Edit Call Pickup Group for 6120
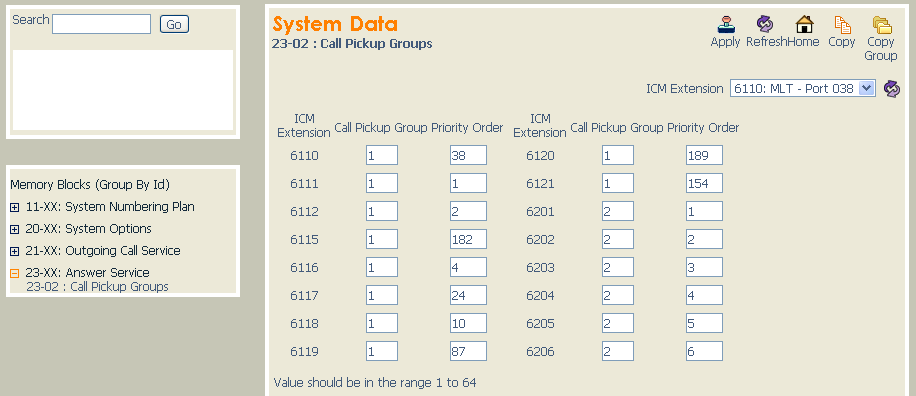Screen dimensions: 916x396 pos(618,155)
